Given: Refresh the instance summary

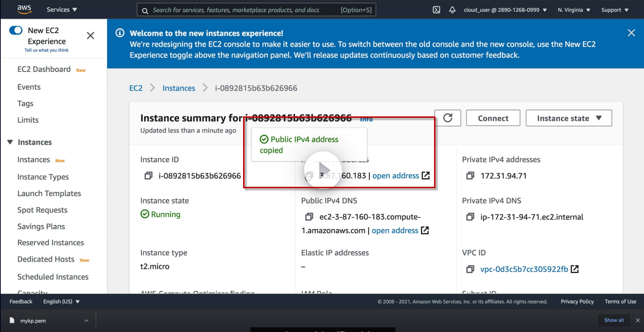Looking at the screenshot, I should pyautogui.click(x=448, y=118).
